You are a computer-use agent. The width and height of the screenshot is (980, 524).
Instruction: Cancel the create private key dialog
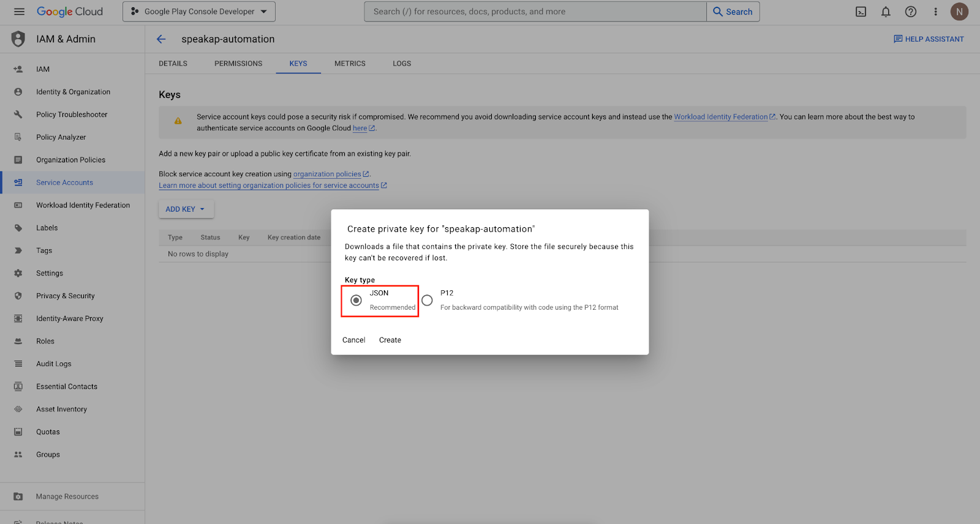[353, 340]
